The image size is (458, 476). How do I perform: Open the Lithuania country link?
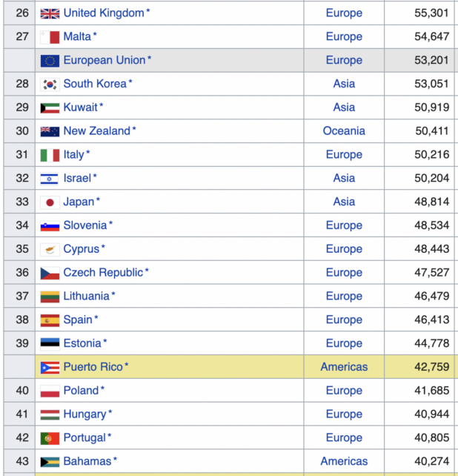coord(86,296)
